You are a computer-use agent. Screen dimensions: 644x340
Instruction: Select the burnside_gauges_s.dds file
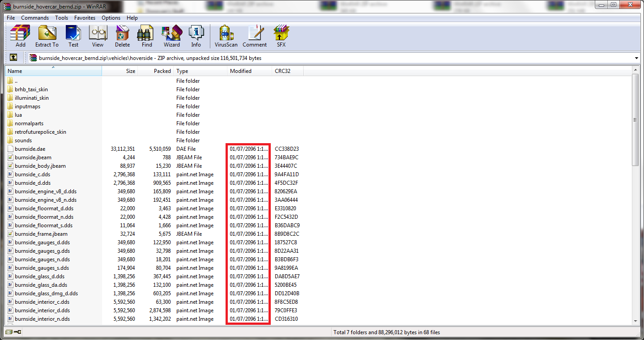(x=42, y=268)
